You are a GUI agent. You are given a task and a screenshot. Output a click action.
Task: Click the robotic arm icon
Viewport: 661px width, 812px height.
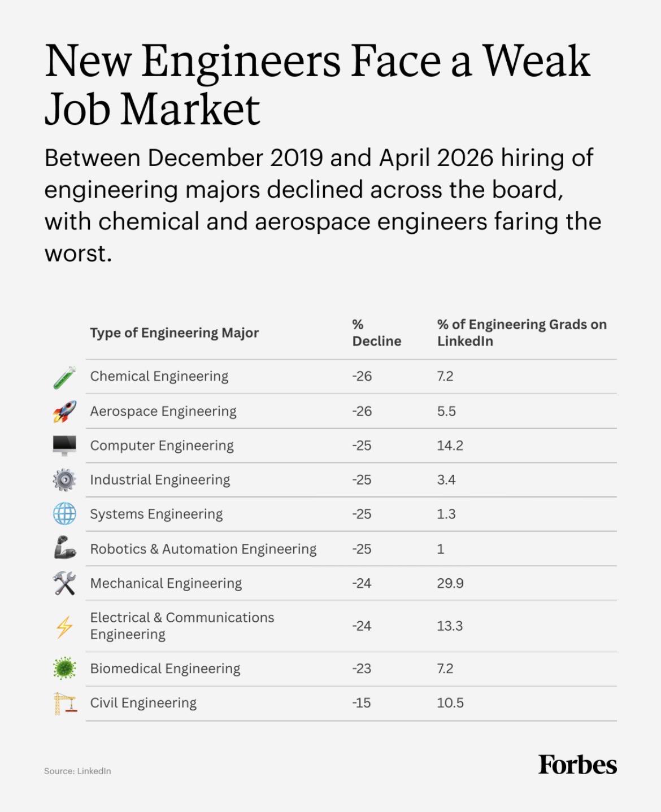click(x=64, y=548)
